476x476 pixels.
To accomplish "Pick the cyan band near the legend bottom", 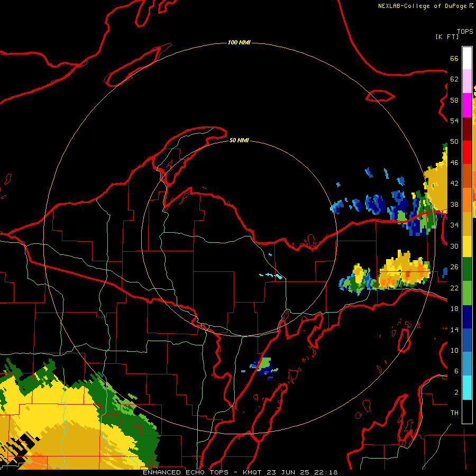I will click(x=467, y=387).
